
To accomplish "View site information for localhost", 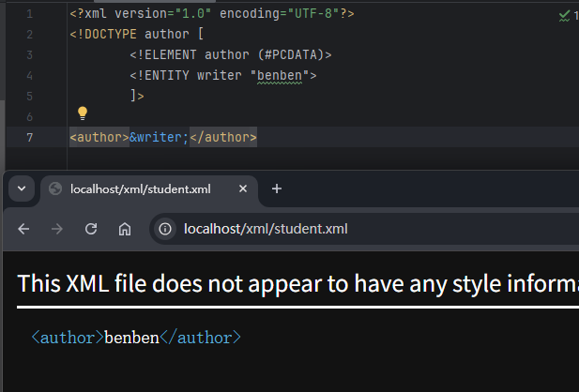I will click(x=165, y=229).
